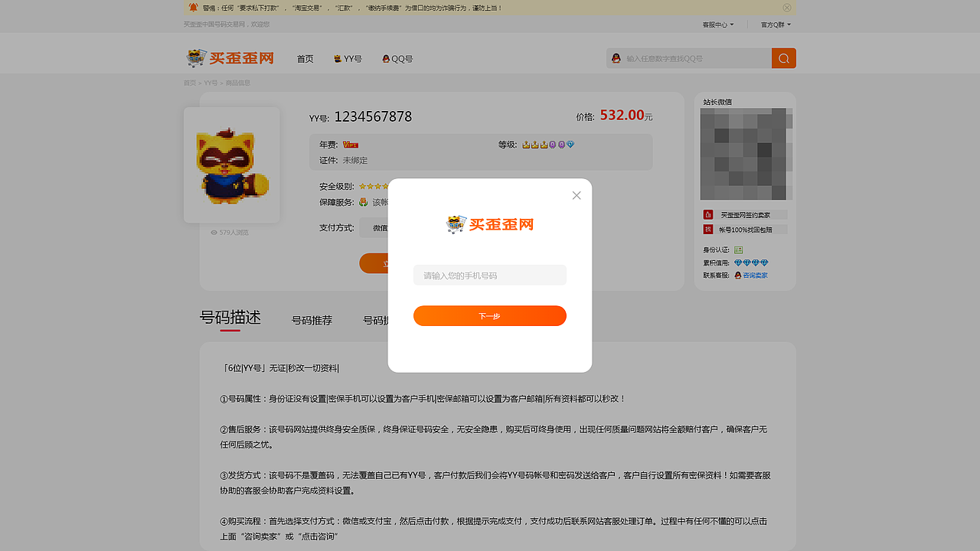Go to the 首页 nav item
Viewport: 980px width, 551px height.
[305, 59]
